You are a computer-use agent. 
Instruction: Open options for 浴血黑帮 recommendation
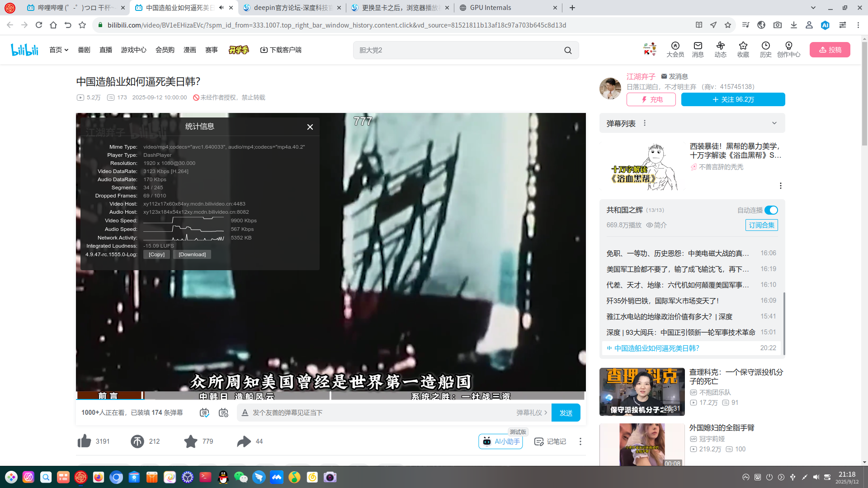pyautogui.click(x=781, y=186)
